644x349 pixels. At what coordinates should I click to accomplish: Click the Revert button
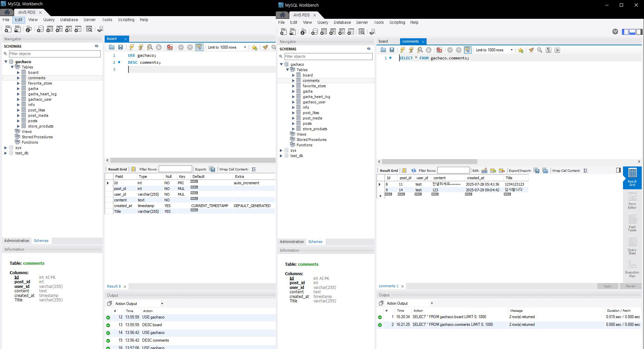630,286
